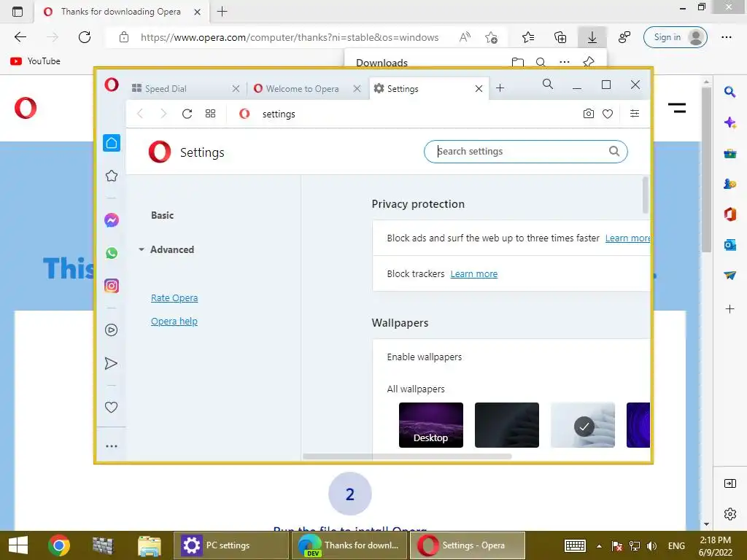Select Basic settings category
Screen dimensions: 747x560
point(163,215)
